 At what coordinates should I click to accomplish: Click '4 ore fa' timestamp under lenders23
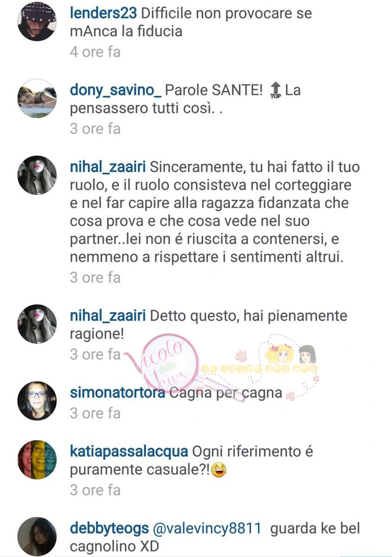95,52
